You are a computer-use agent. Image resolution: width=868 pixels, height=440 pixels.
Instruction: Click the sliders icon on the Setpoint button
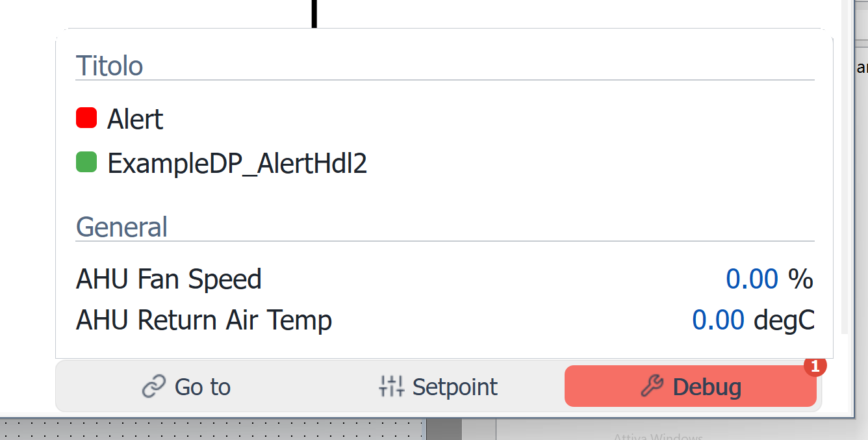tap(392, 385)
